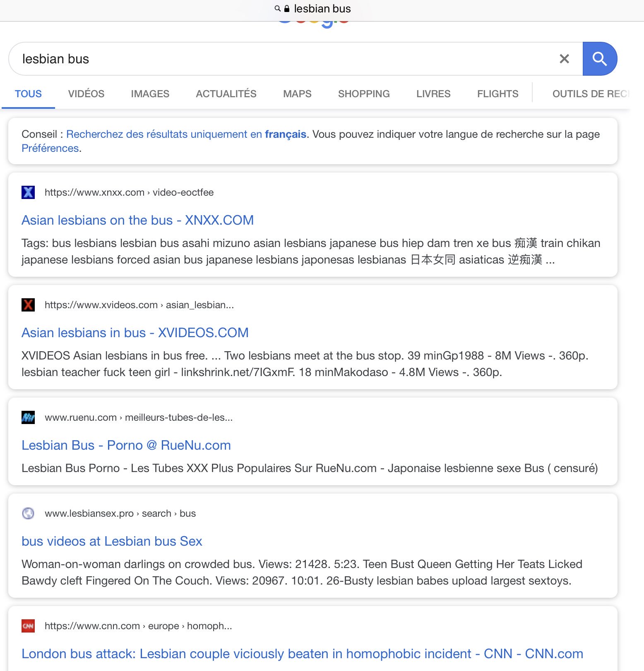This screenshot has width=644, height=671.
Task: Click the www.lesbiansex.pro search bus breadcrumb
Action: pos(120,513)
